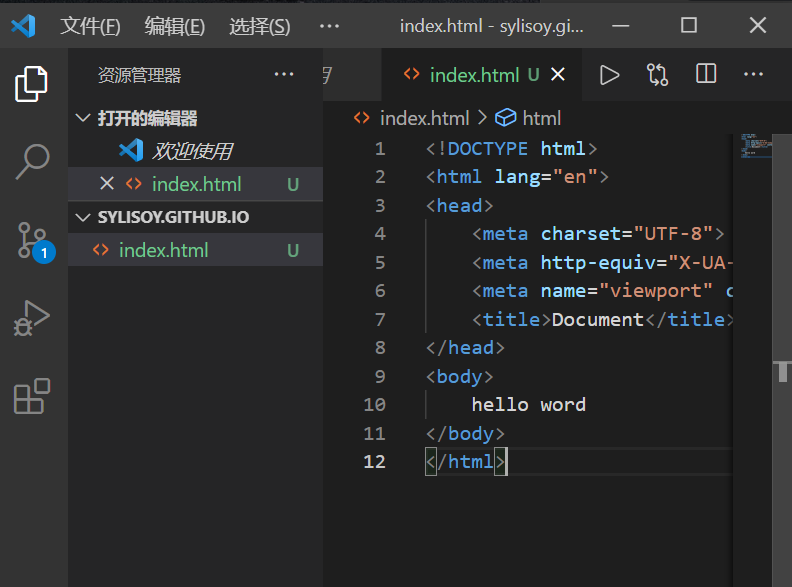Split the editor to the right
This screenshot has width=792, height=587.
706,75
